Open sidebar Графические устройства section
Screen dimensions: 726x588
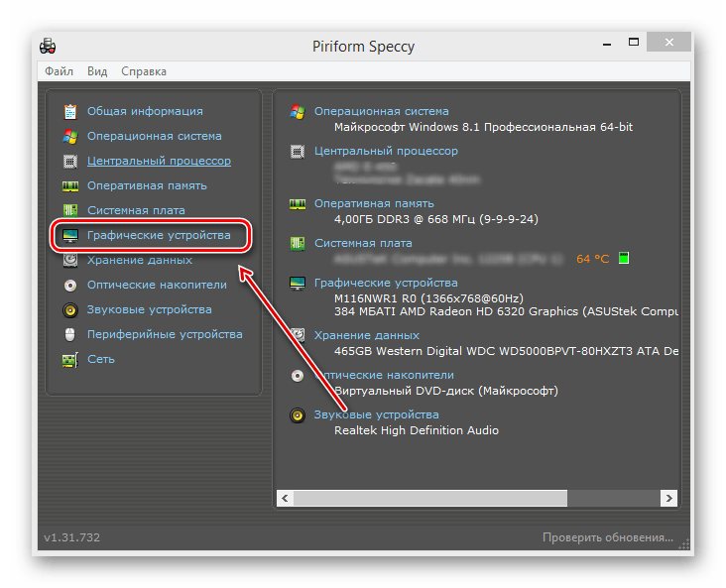pyautogui.click(x=159, y=235)
